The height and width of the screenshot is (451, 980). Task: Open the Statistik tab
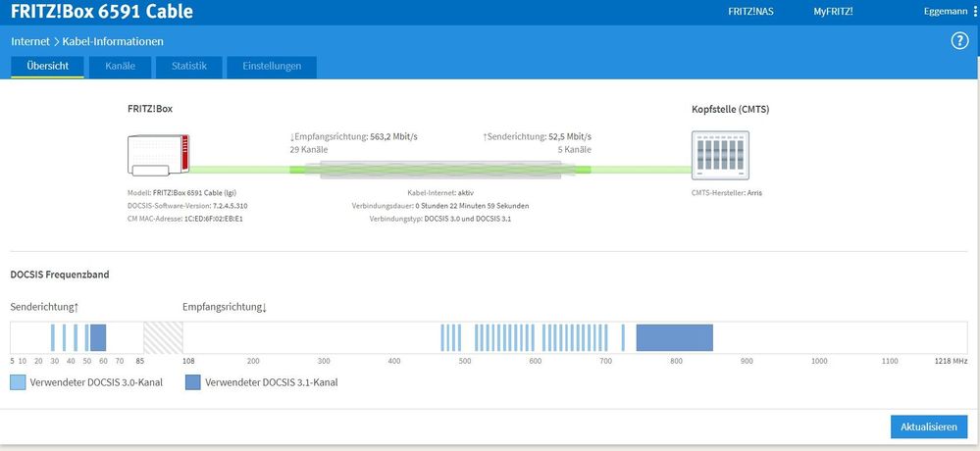(x=188, y=67)
